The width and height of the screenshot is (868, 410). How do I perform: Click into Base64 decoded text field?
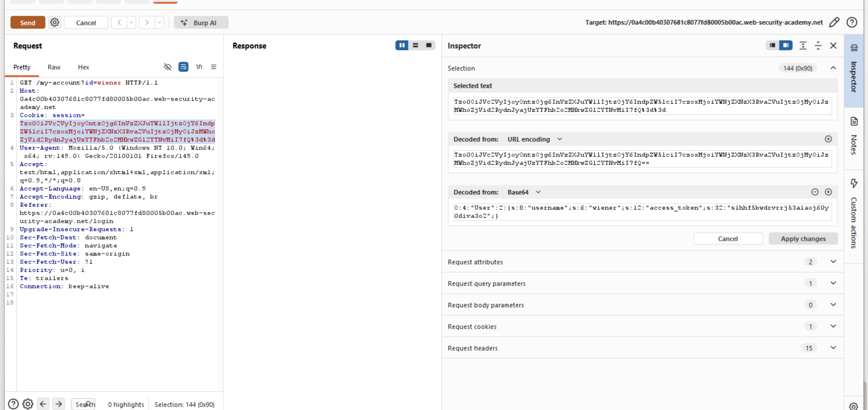click(x=642, y=212)
